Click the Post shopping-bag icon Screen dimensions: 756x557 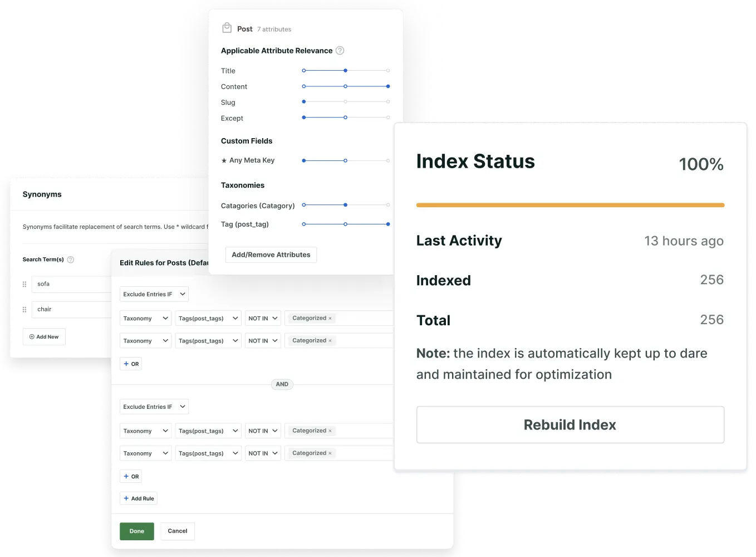(227, 27)
